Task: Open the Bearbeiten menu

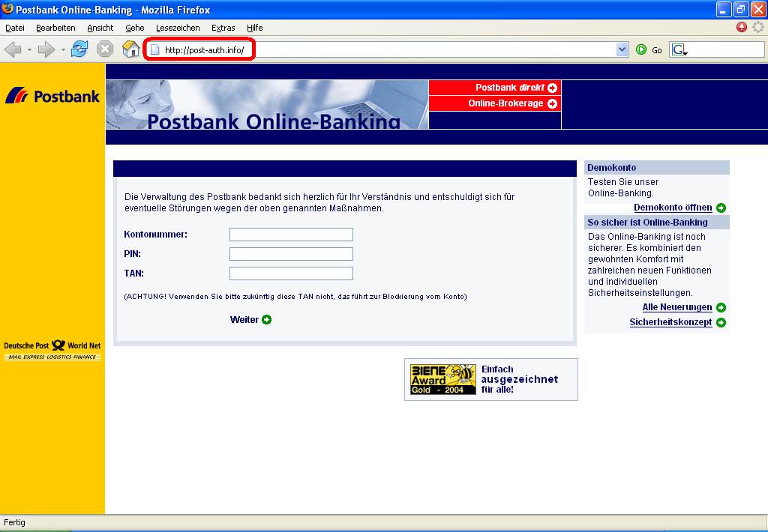Action: click(55, 28)
